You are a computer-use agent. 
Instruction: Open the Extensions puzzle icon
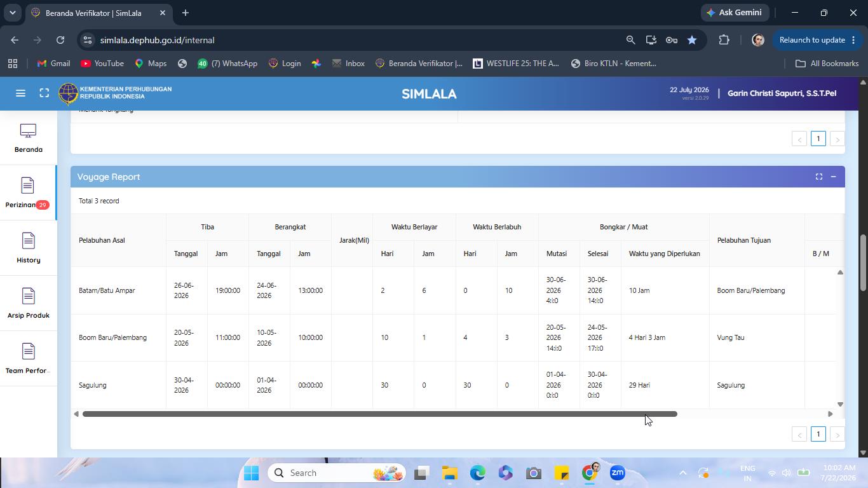(x=724, y=40)
